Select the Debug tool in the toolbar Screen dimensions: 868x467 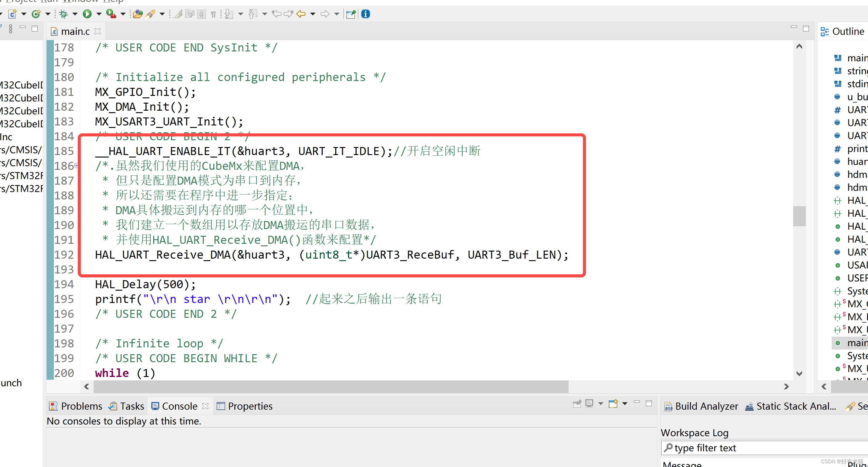pyautogui.click(x=63, y=14)
